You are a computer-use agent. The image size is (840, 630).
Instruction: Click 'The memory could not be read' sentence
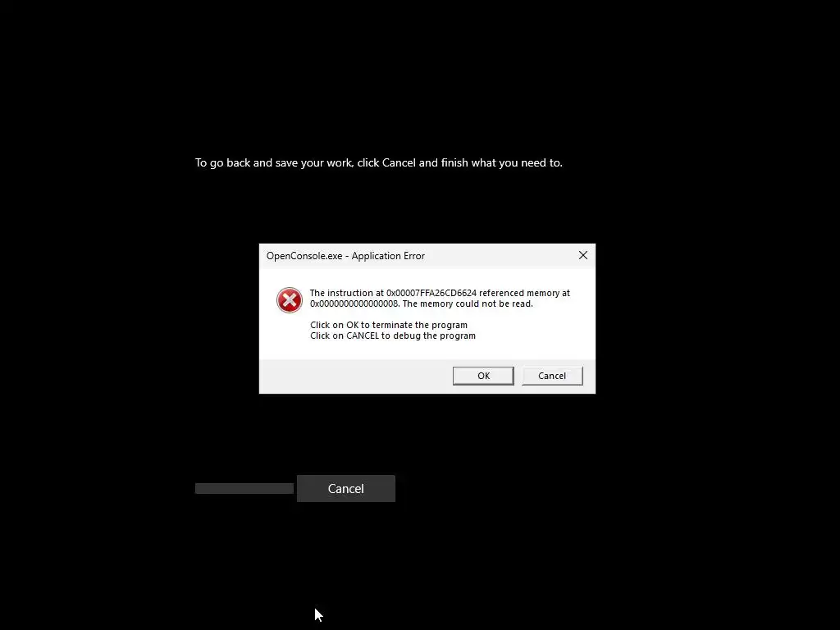pyautogui.click(x=468, y=304)
